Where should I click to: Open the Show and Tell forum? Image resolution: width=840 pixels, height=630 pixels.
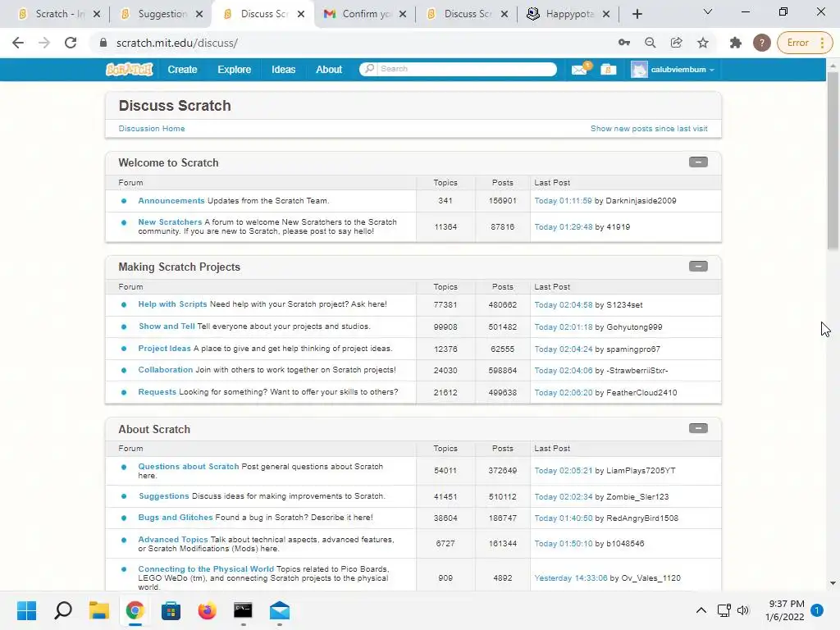167,326
